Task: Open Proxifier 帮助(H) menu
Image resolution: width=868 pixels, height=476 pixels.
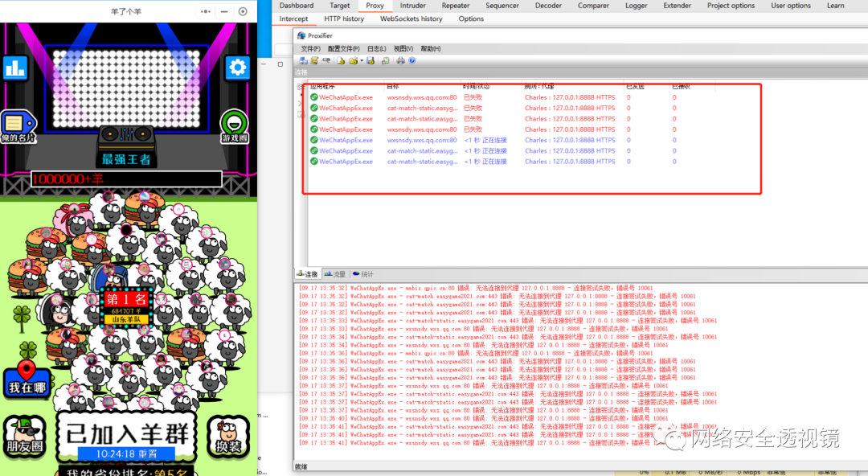Action: pyautogui.click(x=430, y=49)
